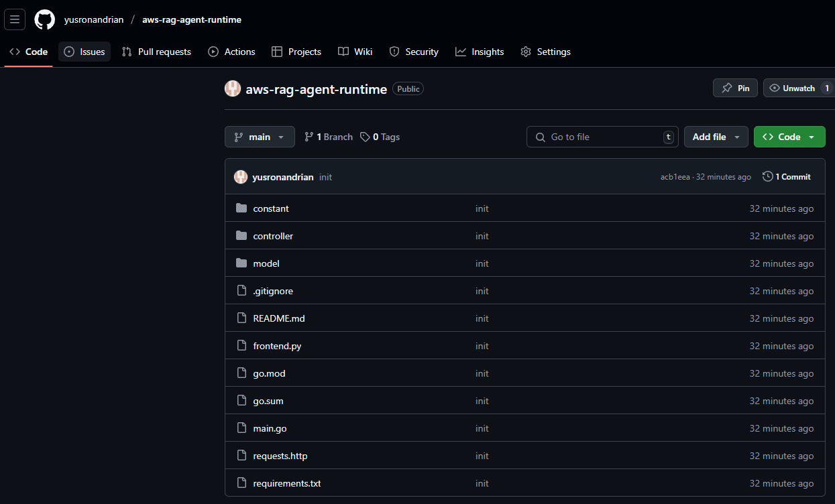Open the 'init' commit message on constant row
Viewport: 835px width, 504px height.
[482, 208]
